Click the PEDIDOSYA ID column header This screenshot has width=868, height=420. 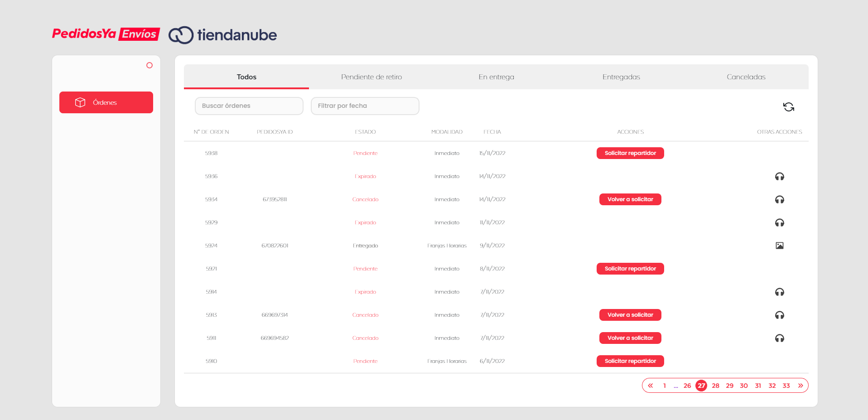point(275,132)
